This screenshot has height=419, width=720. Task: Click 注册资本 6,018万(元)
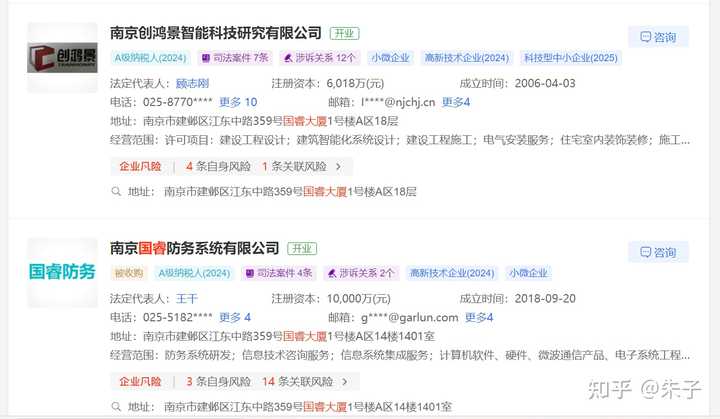pyautogui.click(x=355, y=84)
